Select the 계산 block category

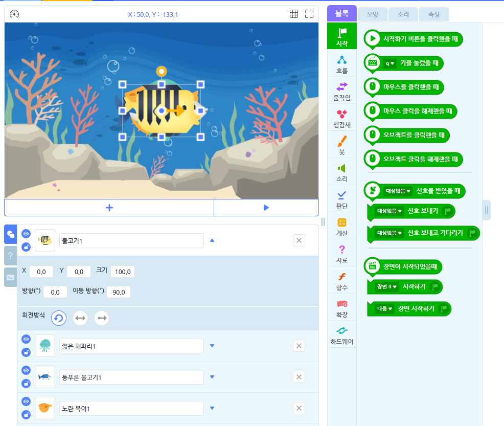coord(341,227)
